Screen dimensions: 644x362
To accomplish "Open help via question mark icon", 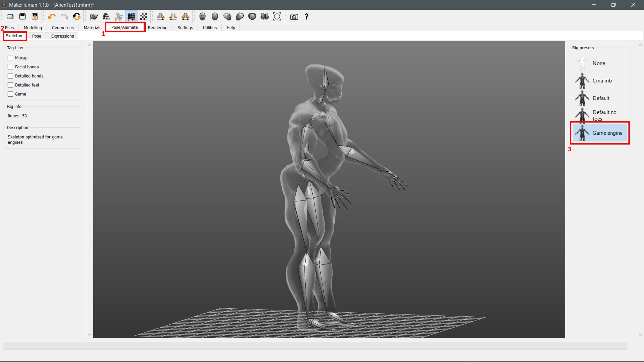I will pos(306,17).
